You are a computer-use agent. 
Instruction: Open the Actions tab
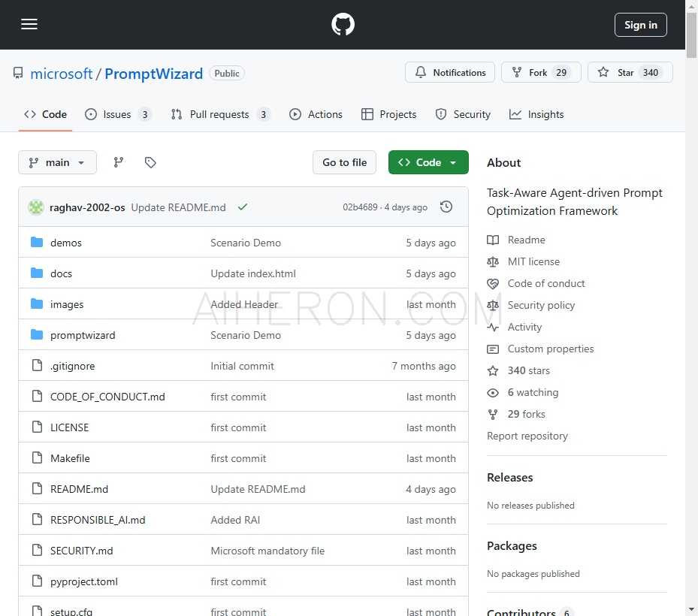(x=316, y=114)
